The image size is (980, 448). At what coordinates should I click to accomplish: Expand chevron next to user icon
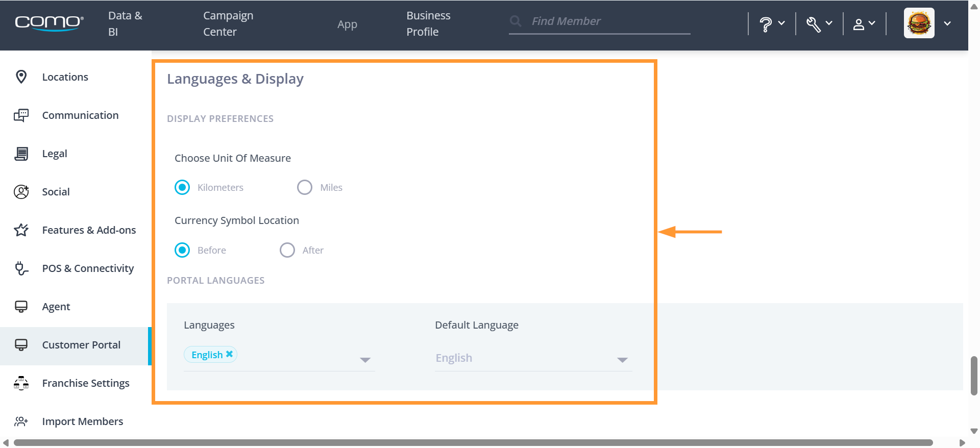click(872, 23)
